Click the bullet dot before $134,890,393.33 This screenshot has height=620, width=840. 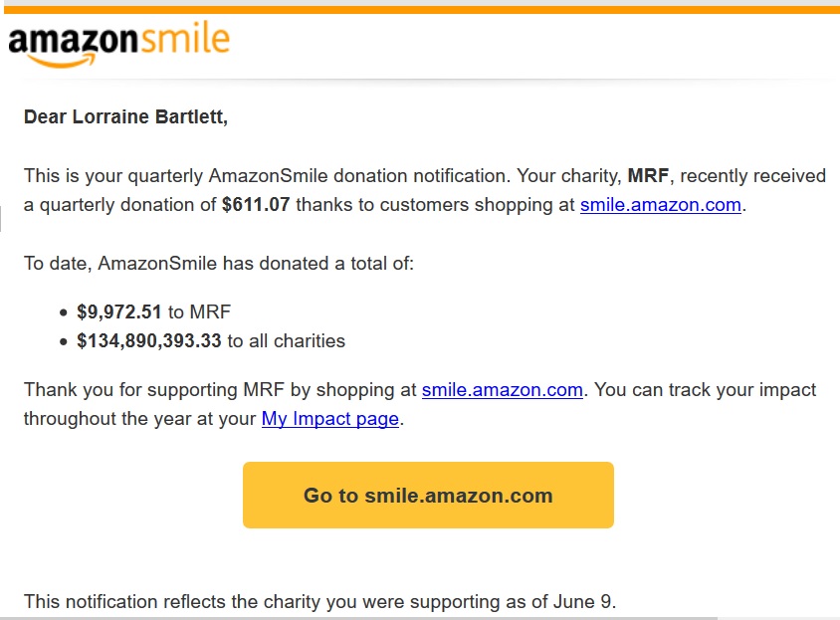tap(64, 341)
